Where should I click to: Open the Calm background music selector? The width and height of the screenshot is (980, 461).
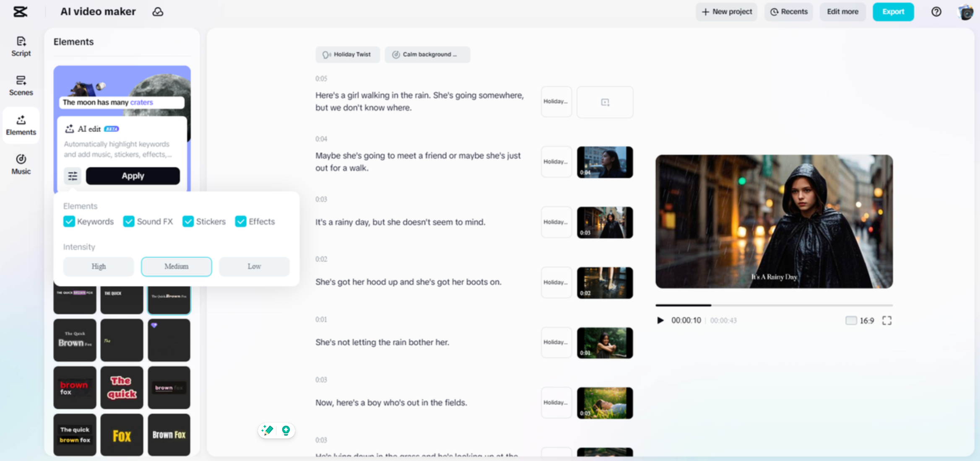[x=427, y=54]
